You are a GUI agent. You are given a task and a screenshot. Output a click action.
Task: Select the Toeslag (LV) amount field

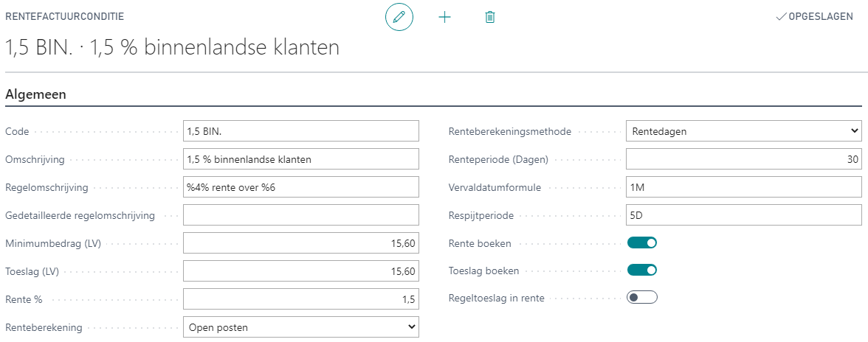click(x=300, y=271)
